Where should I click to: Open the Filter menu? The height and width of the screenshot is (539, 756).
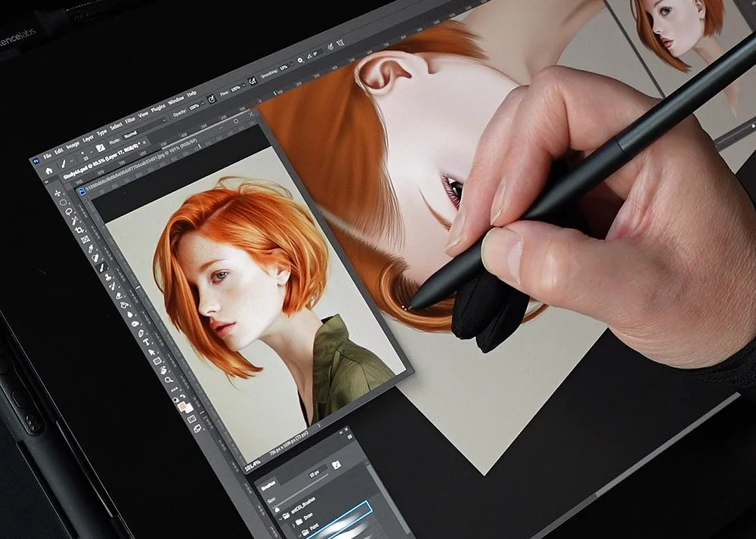pyautogui.click(x=130, y=120)
